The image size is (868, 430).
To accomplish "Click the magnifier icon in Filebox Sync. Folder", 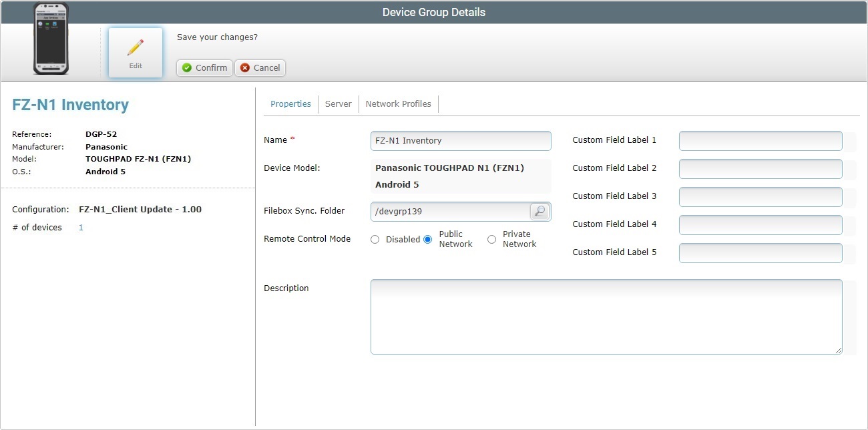I will click(539, 212).
